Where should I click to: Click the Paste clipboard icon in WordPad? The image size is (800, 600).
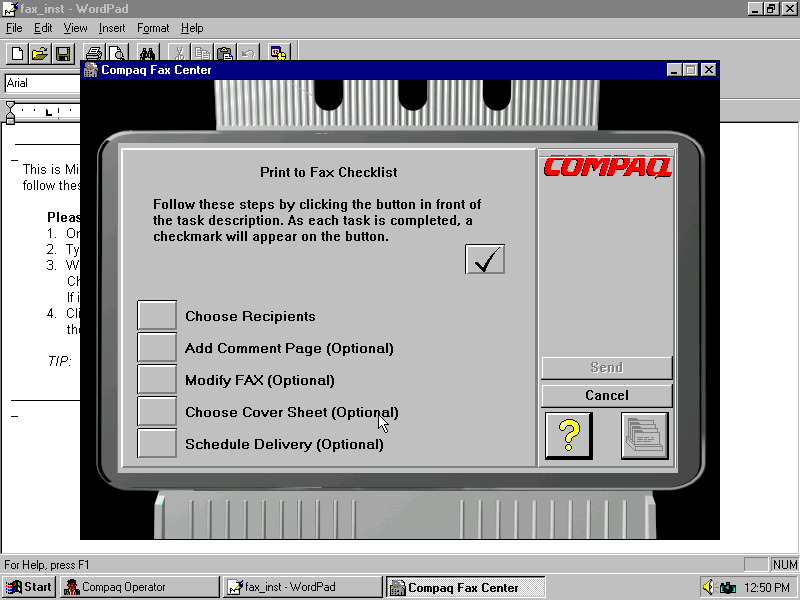point(225,54)
